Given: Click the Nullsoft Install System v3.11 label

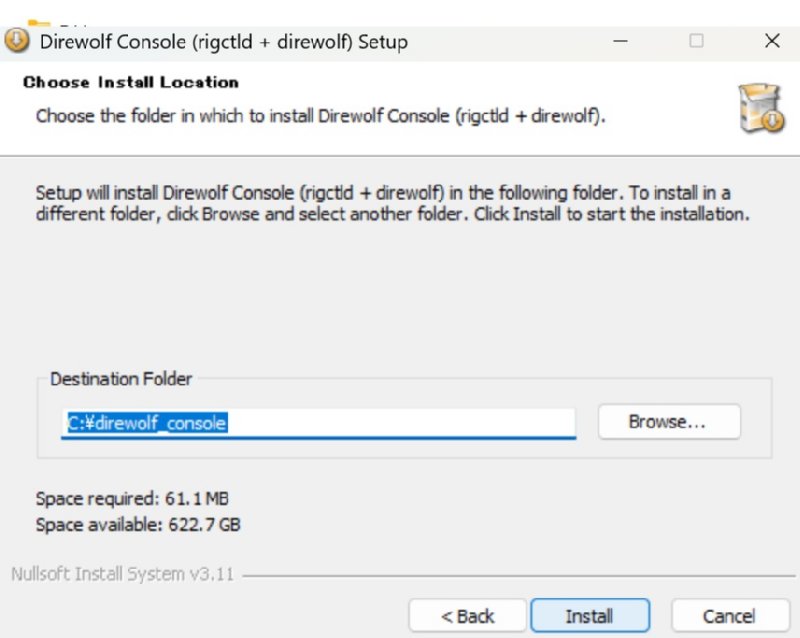Looking at the screenshot, I should 123,574.
